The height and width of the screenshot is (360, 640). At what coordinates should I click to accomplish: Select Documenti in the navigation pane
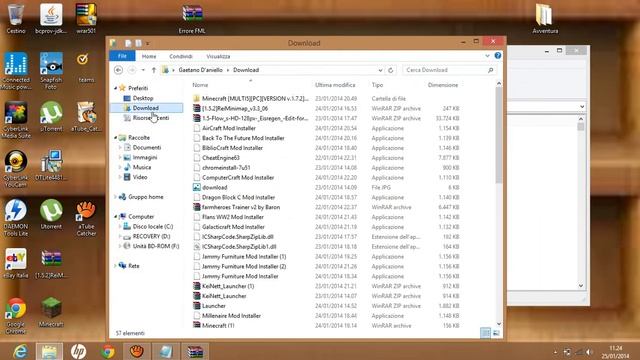147,147
